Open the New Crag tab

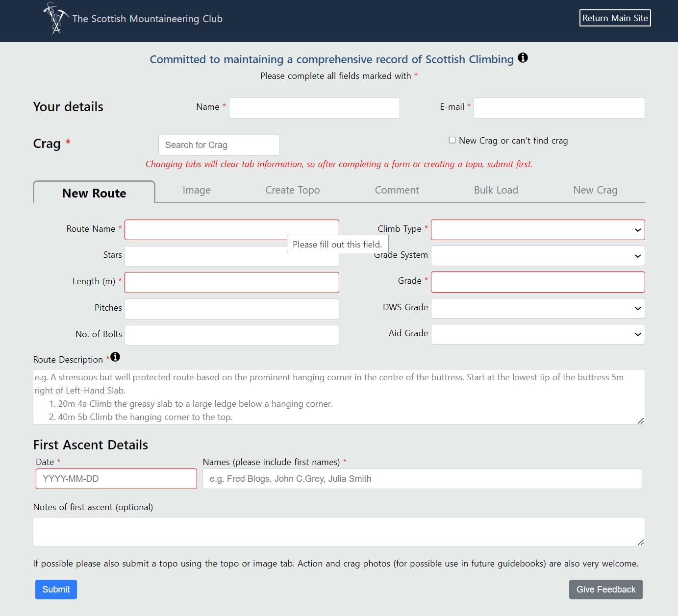point(595,190)
